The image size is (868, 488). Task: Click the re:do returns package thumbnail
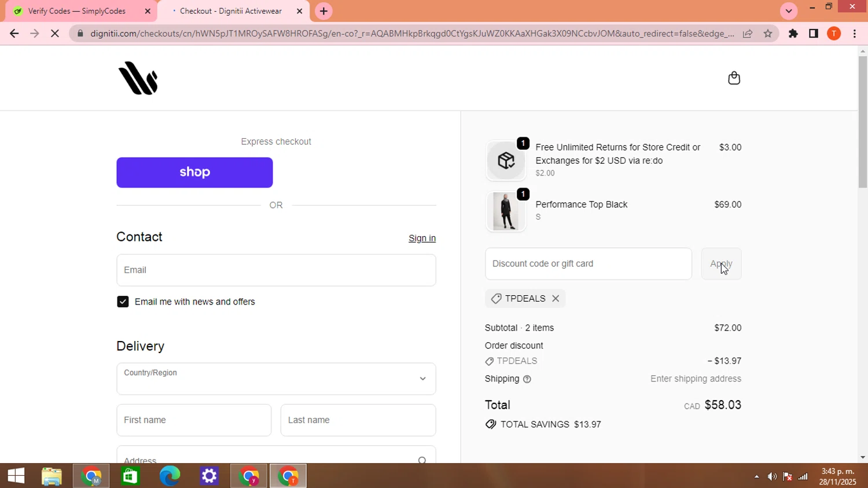click(506, 160)
